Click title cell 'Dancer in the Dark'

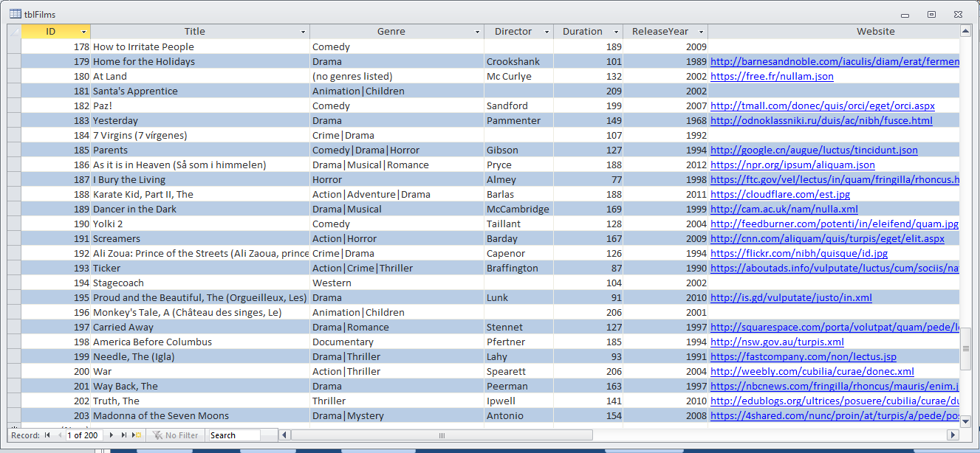200,209
